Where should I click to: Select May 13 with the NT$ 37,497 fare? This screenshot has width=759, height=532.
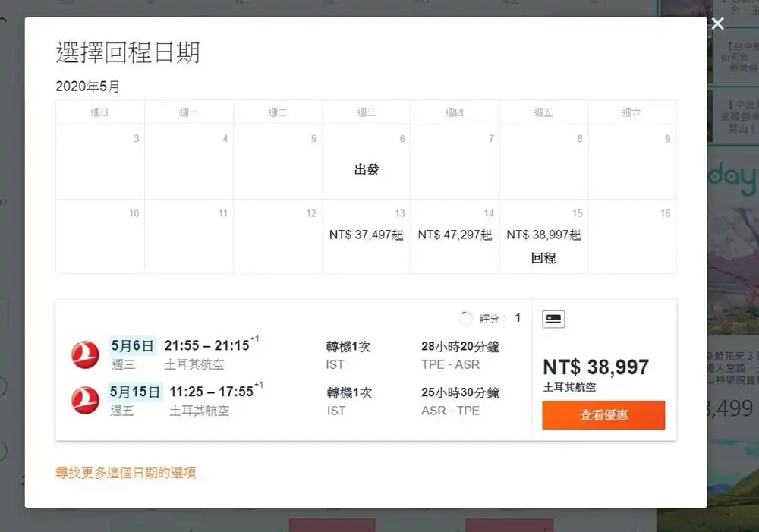click(x=367, y=235)
